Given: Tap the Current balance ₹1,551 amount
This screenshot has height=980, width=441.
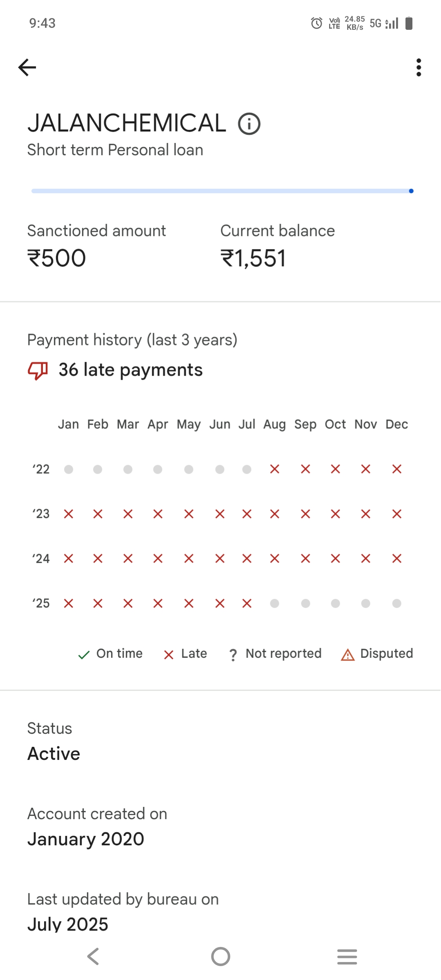Looking at the screenshot, I should click(253, 258).
